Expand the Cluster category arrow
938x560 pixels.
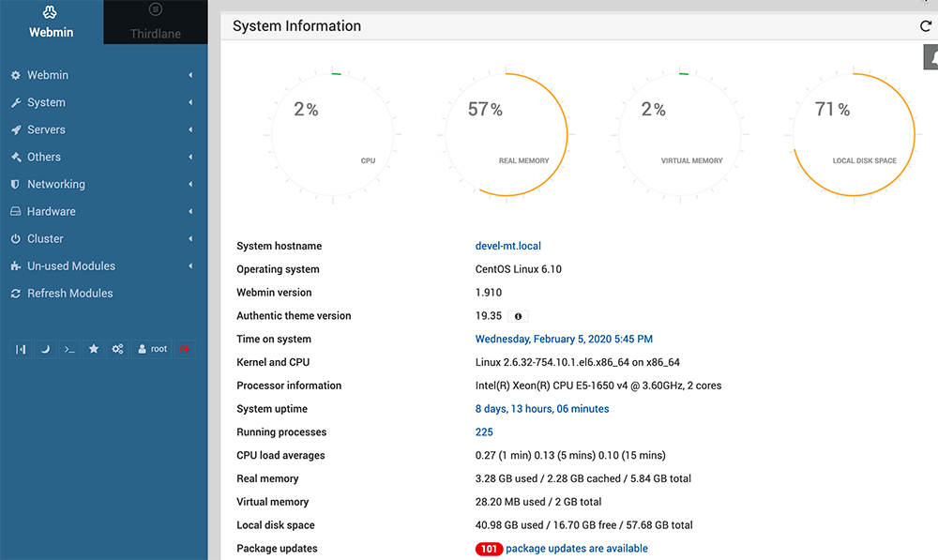tap(190, 238)
